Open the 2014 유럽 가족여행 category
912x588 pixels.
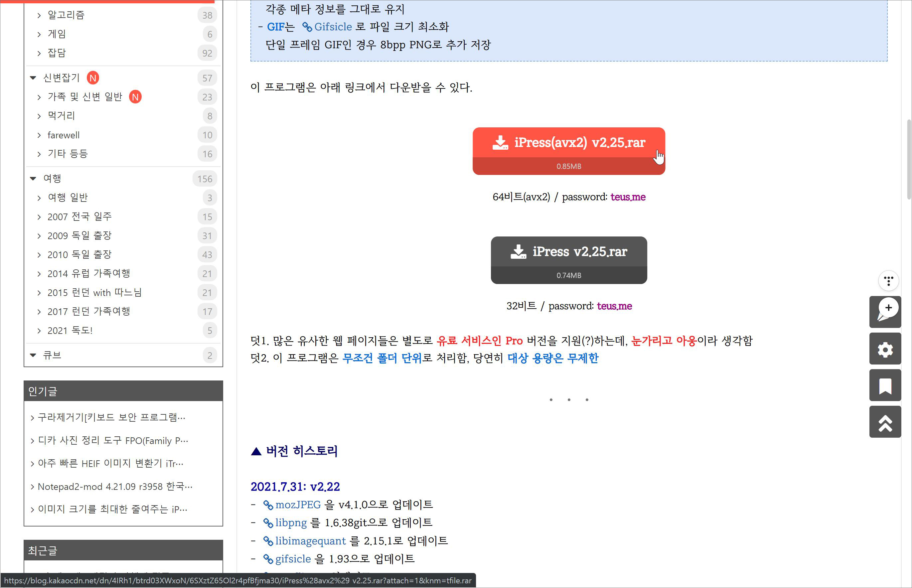[88, 274]
